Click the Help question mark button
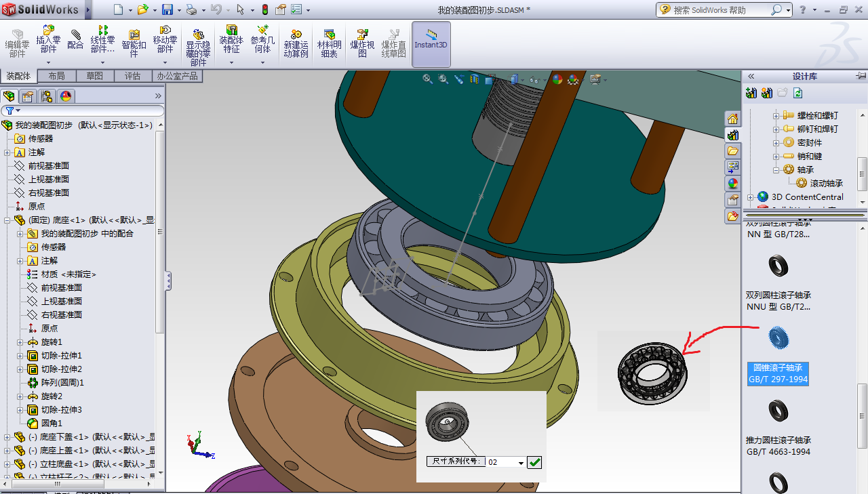 (804, 9)
